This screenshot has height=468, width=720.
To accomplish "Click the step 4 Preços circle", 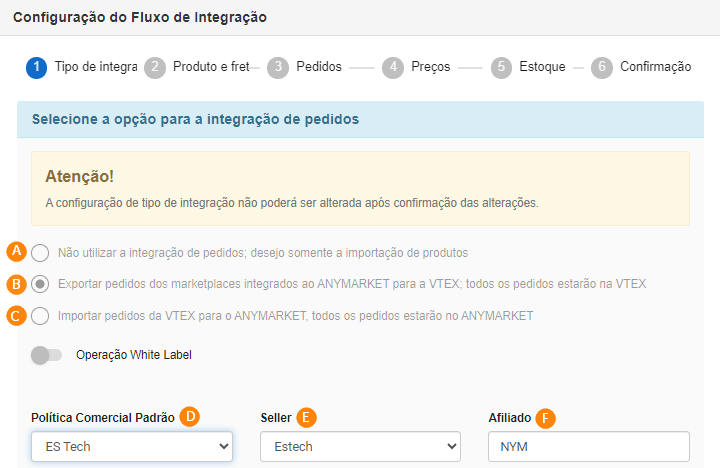I will tap(393, 67).
